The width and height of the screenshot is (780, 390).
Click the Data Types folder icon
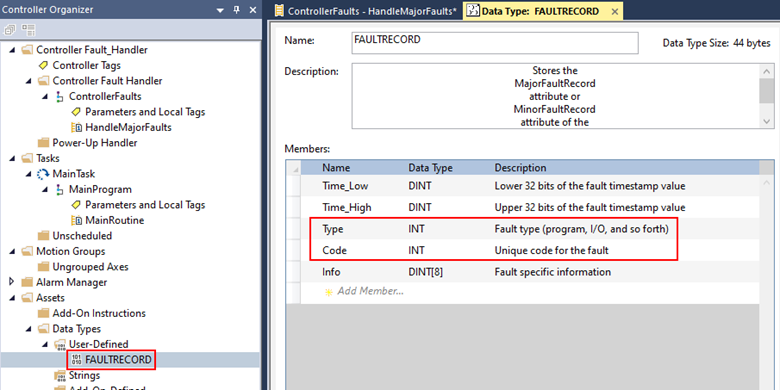[x=43, y=329]
